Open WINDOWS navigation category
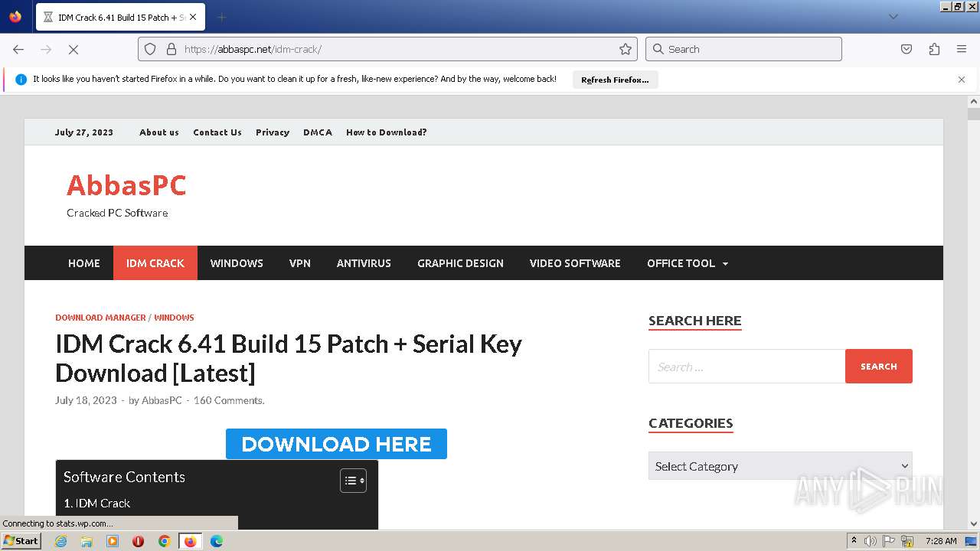 pos(237,263)
